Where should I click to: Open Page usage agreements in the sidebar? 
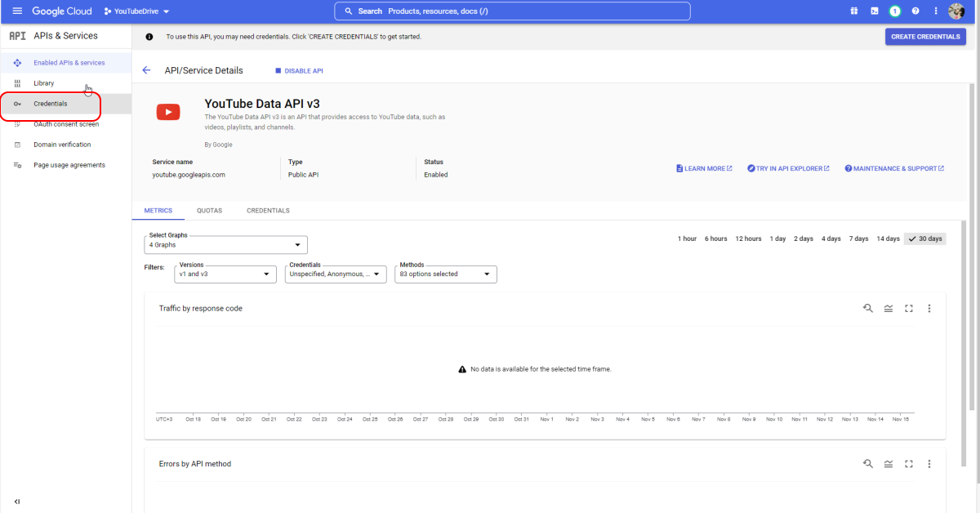point(65,165)
